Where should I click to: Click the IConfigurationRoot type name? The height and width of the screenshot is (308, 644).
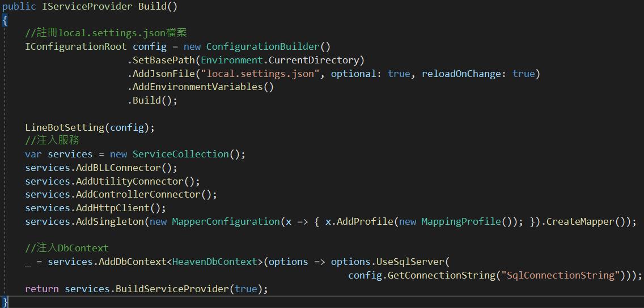(76, 47)
